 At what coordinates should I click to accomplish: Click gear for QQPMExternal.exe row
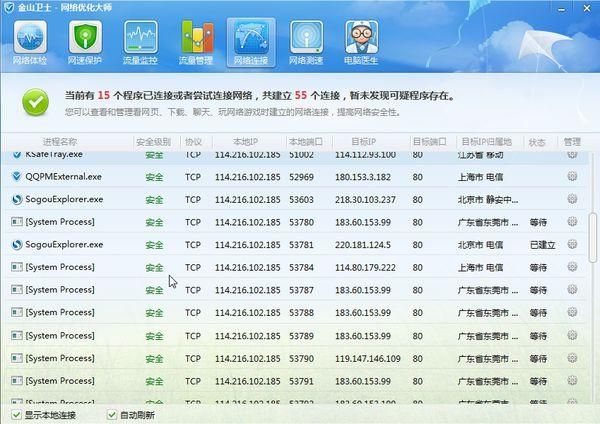pyautogui.click(x=572, y=176)
